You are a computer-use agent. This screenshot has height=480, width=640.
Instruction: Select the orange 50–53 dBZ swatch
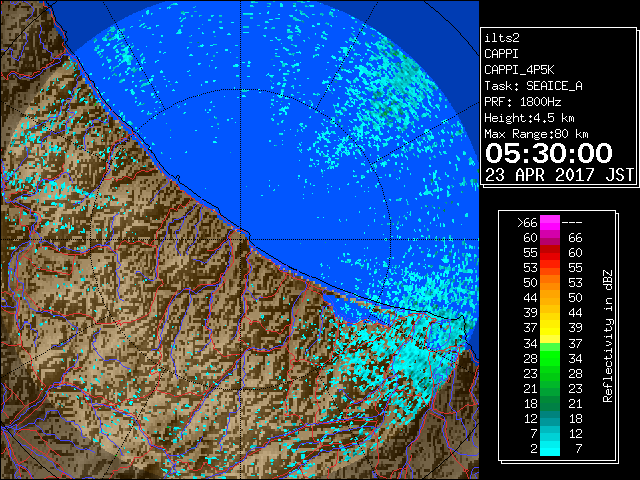pyautogui.click(x=550, y=283)
